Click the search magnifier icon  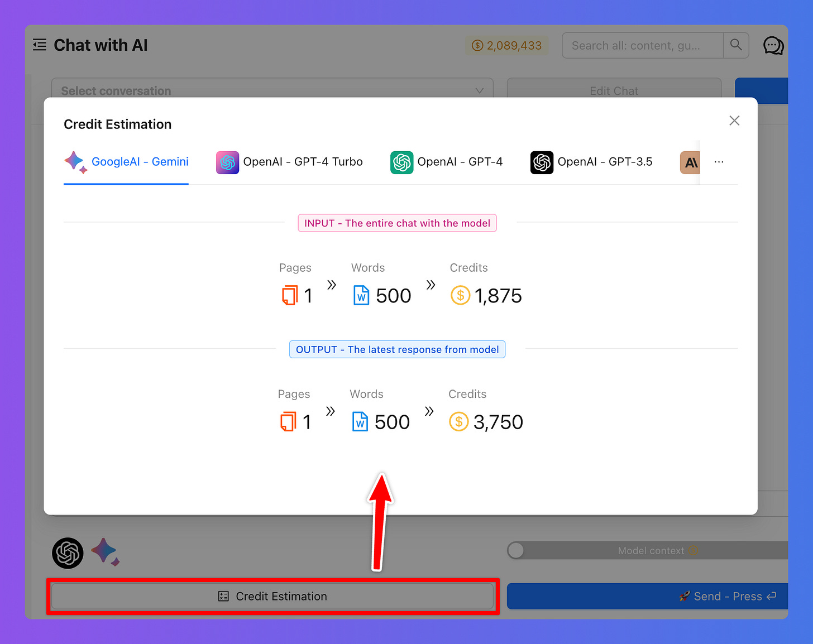(736, 45)
